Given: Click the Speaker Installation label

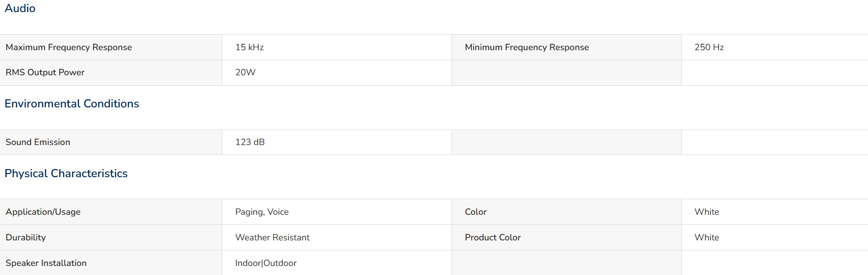Looking at the screenshot, I should pos(46,263).
